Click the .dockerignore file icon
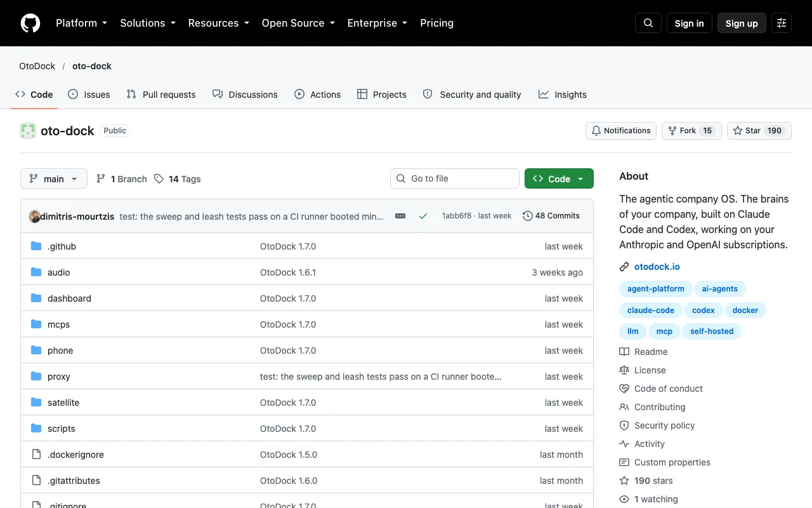The width and height of the screenshot is (812, 508). click(36, 455)
